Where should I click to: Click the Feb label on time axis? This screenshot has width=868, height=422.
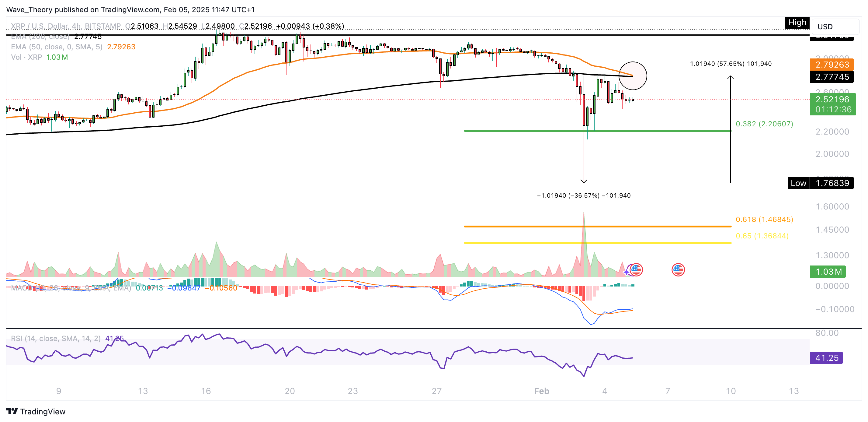point(541,391)
